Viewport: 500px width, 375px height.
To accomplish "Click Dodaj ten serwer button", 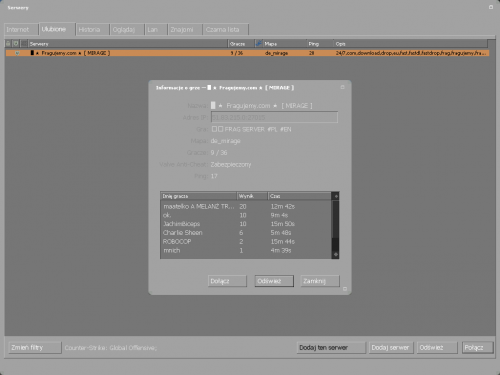I will click(x=331, y=348).
